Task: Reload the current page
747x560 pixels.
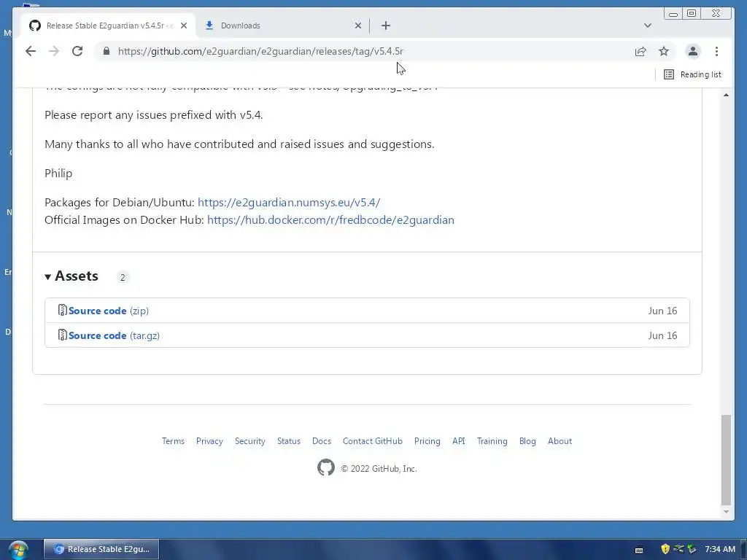Action: click(77, 52)
